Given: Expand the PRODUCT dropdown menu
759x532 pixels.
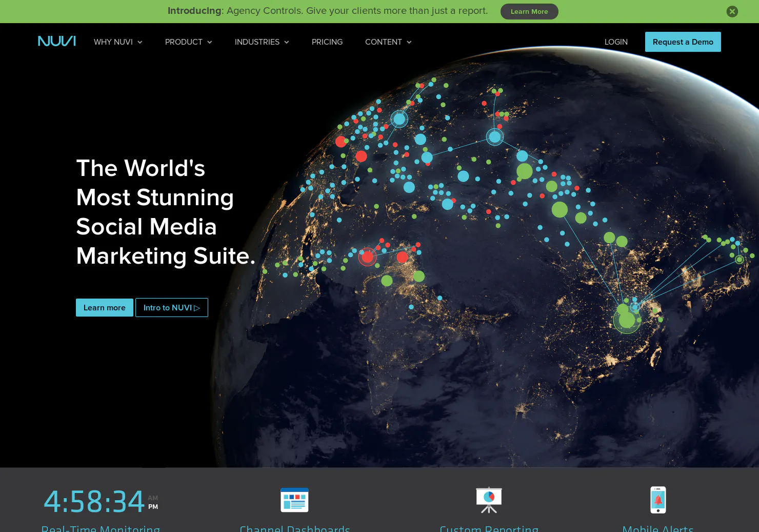Looking at the screenshot, I should pos(188,42).
